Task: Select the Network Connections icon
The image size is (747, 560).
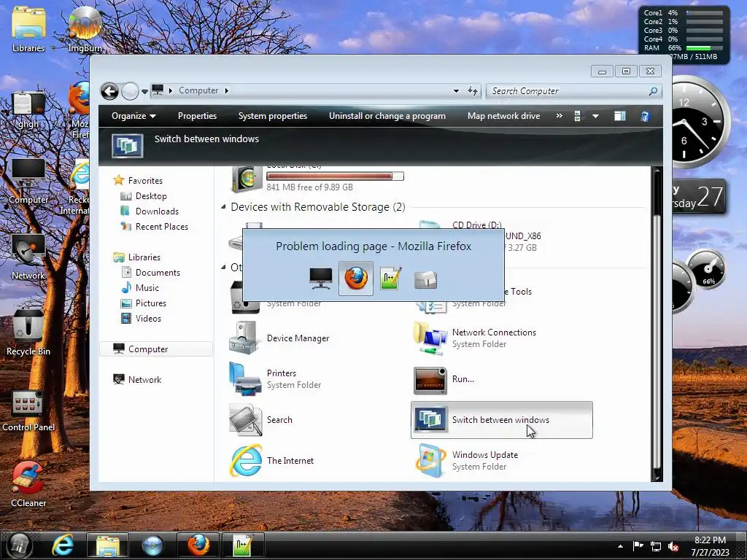Action: [430, 338]
